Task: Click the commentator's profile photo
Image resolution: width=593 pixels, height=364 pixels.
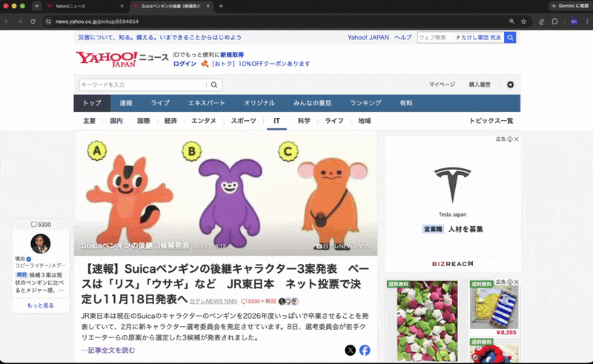Action: pyautogui.click(x=41, y=244)
